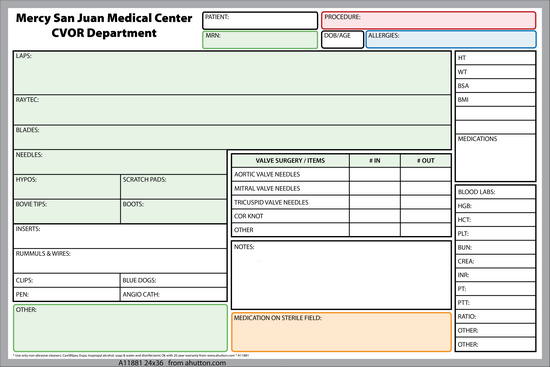Select the RAYTEC count row
This screenshot has width=550, height=367.
(x=232, y=109)
